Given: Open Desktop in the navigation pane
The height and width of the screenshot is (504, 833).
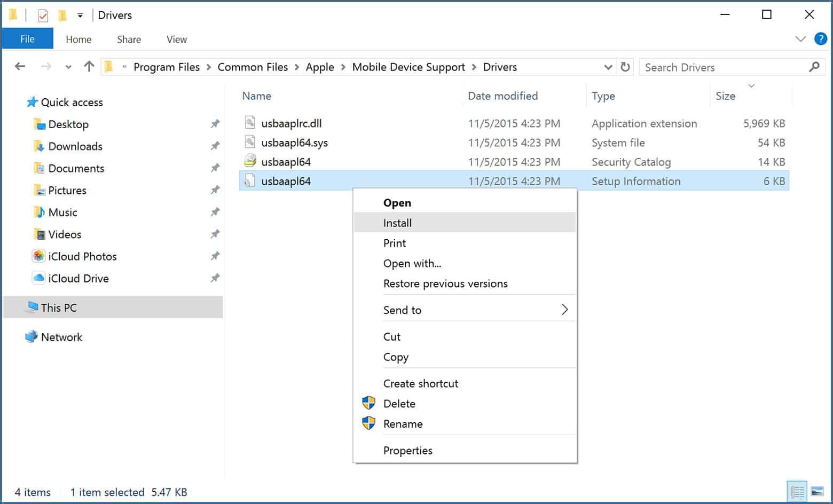Looking at the screenshot, I should tap(68, 124).
